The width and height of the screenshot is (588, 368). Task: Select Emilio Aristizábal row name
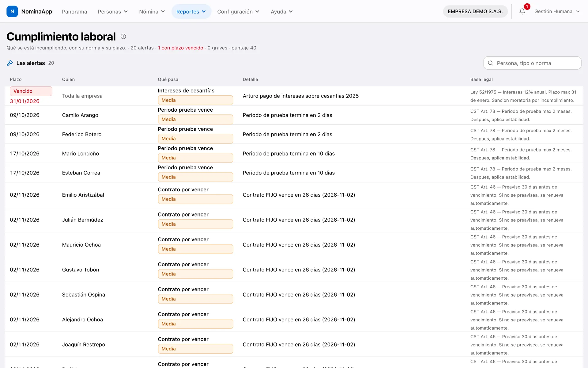(83, 195)
